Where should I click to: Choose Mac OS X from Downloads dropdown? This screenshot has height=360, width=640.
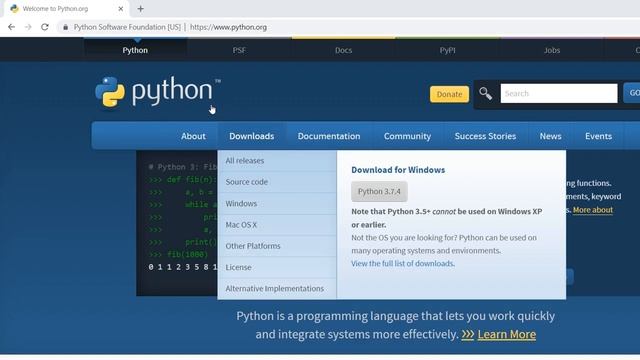277,225
